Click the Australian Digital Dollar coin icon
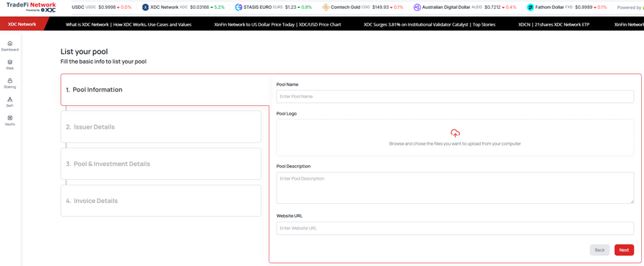The width and height of the screenshot is (644, 266). (417, 7)
